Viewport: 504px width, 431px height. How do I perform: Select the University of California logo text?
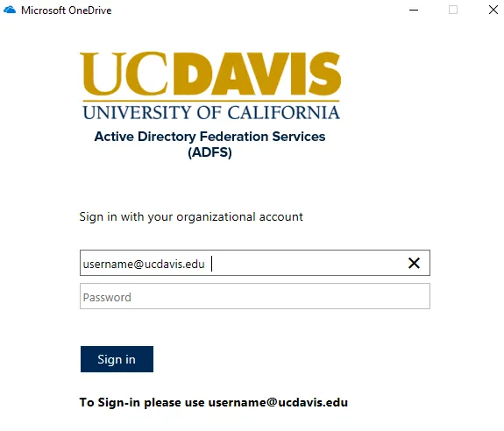point(211,113)
